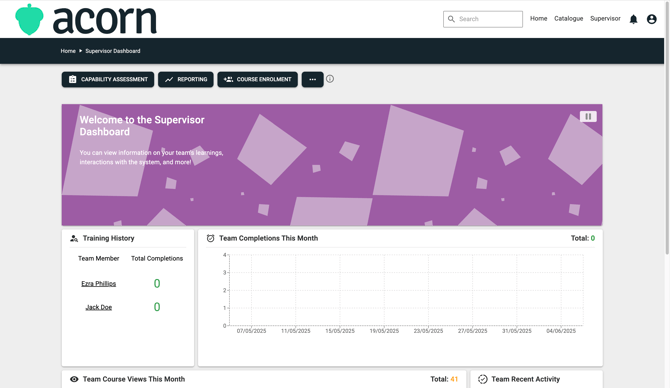Screen dimensions: 670x388
Task: Open the Capability Assessment button
Action: (x=108, y=79)
